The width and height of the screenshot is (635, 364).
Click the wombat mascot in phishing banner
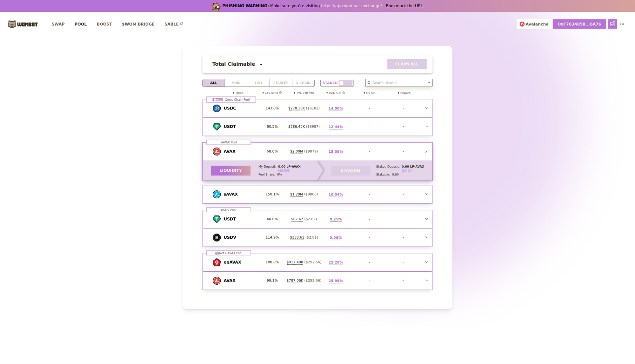[216, 6]
